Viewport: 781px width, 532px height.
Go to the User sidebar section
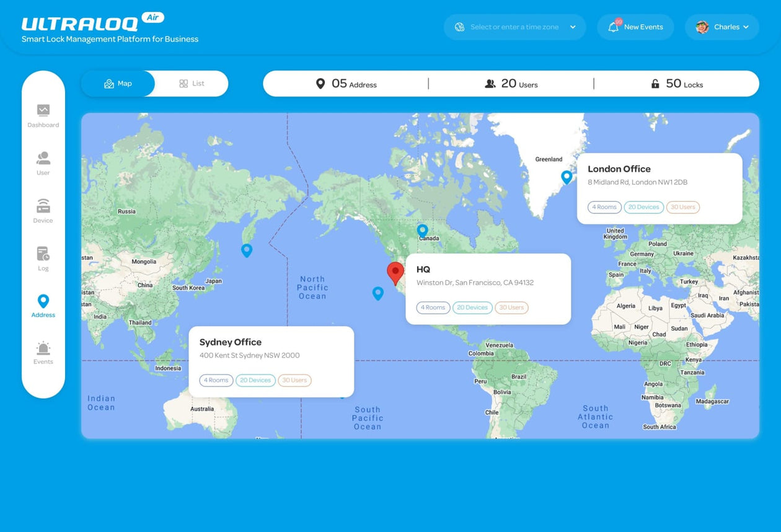43,158
